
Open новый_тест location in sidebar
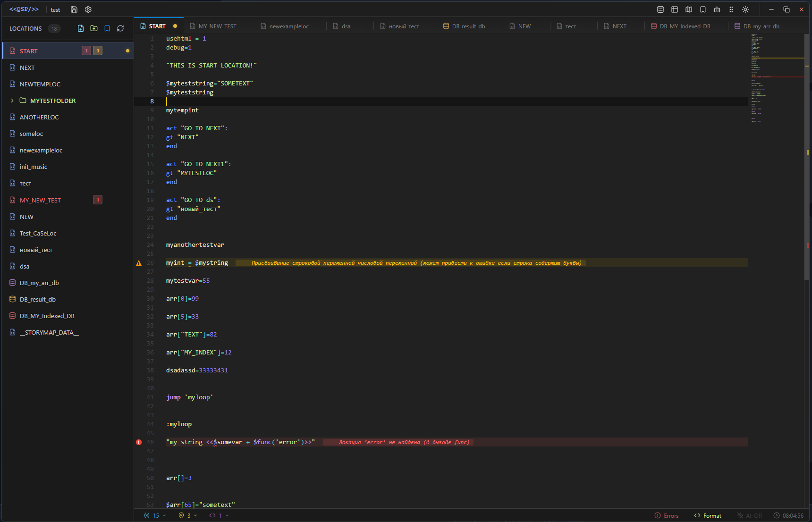(x=68, y=250)
